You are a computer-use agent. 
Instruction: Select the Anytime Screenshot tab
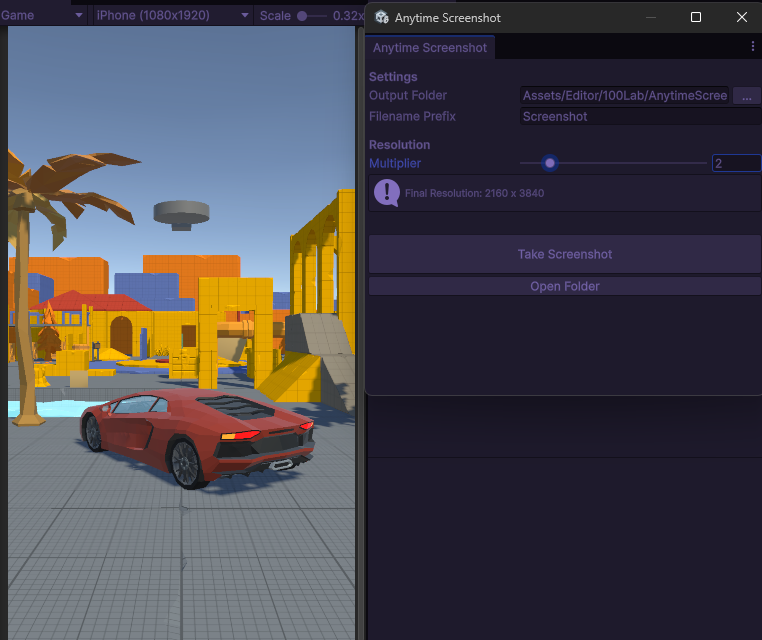[430, 48]
